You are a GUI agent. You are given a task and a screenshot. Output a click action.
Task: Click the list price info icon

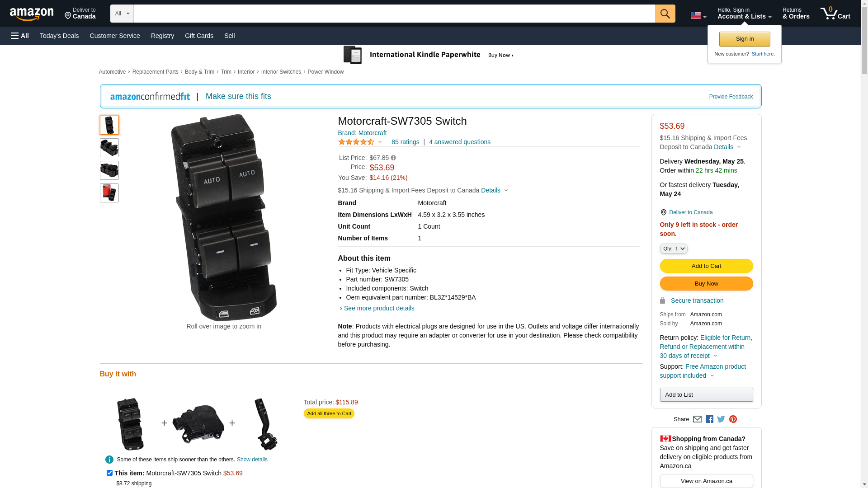tap(393, 158)
